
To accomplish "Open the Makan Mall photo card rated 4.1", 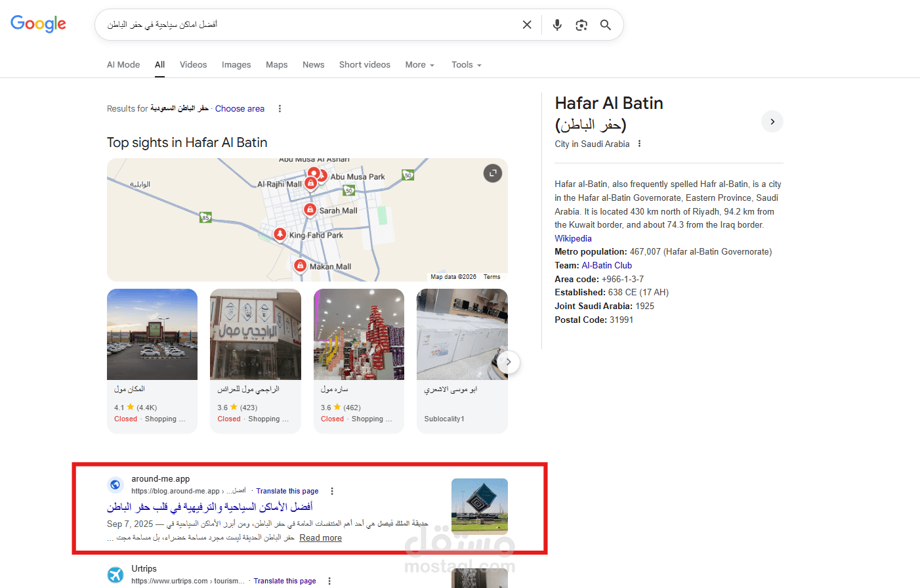I will pyautogui.click(x=152, y=361).
